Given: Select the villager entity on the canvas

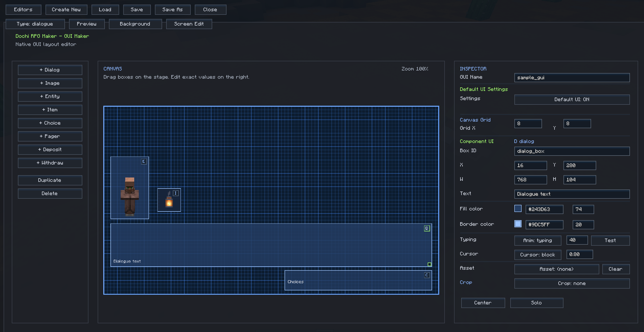Looking at the screenshot, I should pyautogui.click(x=130, y=196).
